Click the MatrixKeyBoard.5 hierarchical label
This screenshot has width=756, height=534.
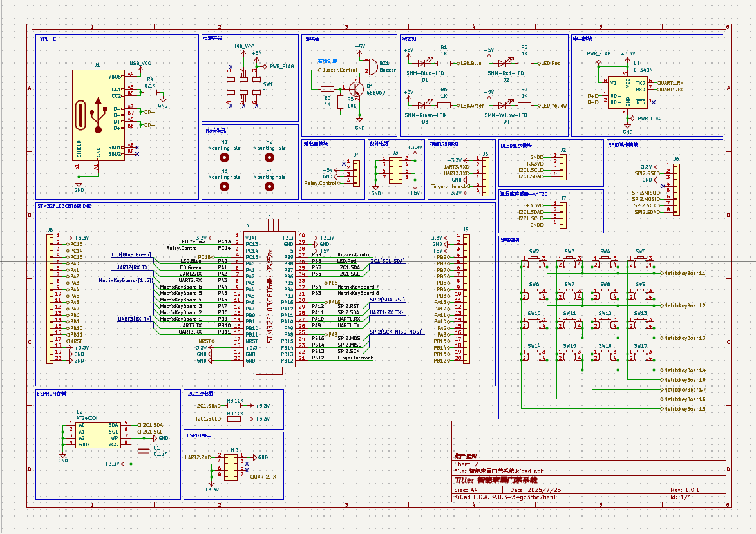click(683, 409)
